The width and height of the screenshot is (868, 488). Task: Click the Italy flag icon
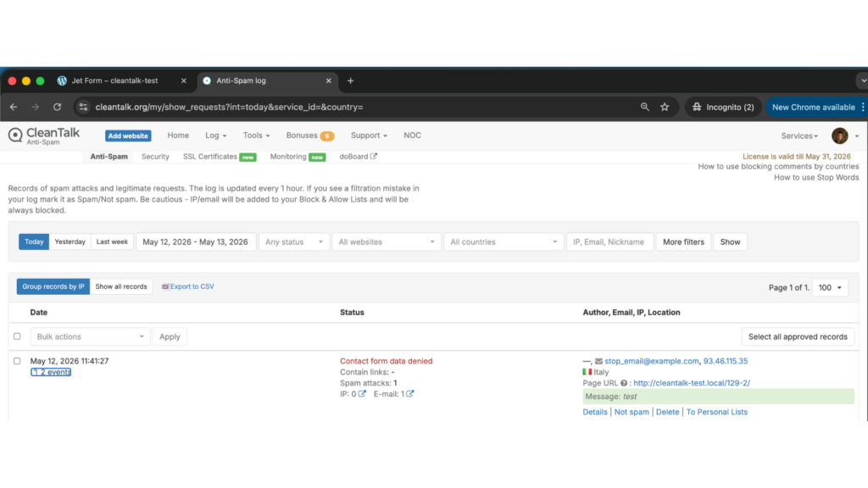(587, 372)
